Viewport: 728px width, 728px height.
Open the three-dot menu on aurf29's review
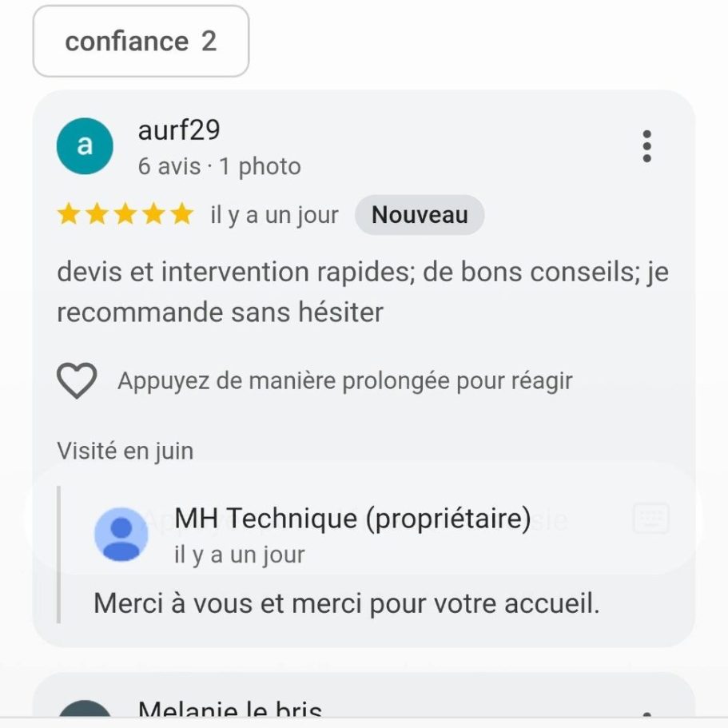pyautogui.click(x=646, y=147)
